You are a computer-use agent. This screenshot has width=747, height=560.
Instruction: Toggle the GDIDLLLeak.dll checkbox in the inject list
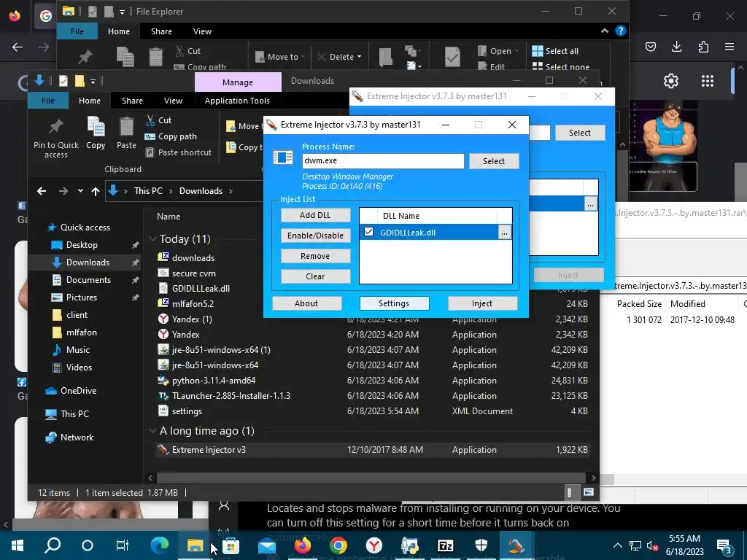368,232
